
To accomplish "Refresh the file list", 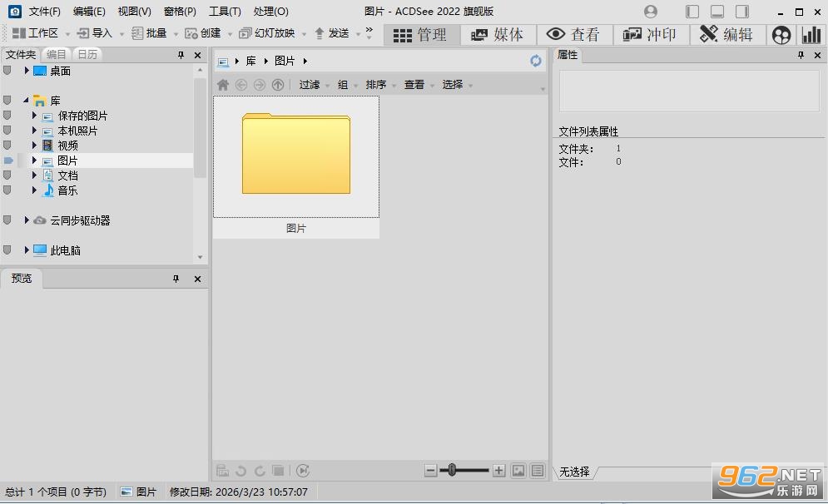I will (x=536, y=61).
